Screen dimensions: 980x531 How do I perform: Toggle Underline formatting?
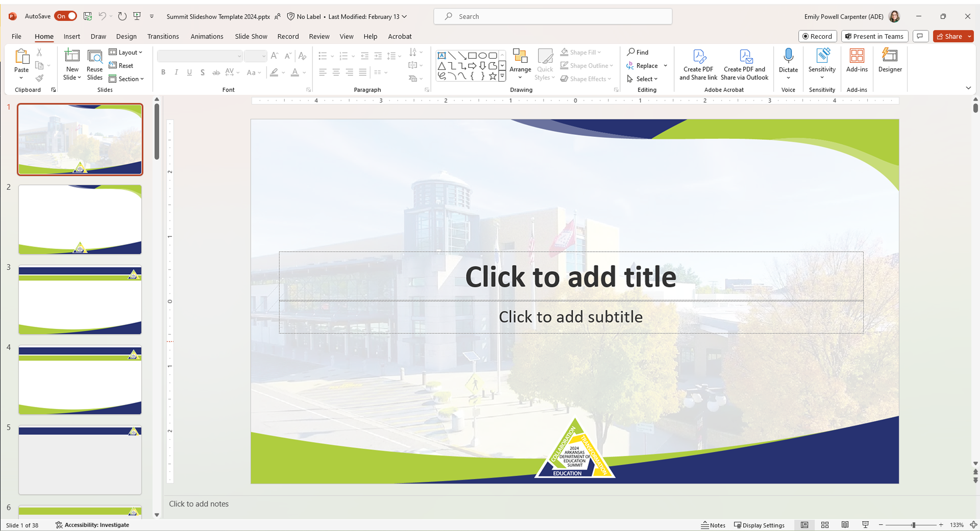189,73
